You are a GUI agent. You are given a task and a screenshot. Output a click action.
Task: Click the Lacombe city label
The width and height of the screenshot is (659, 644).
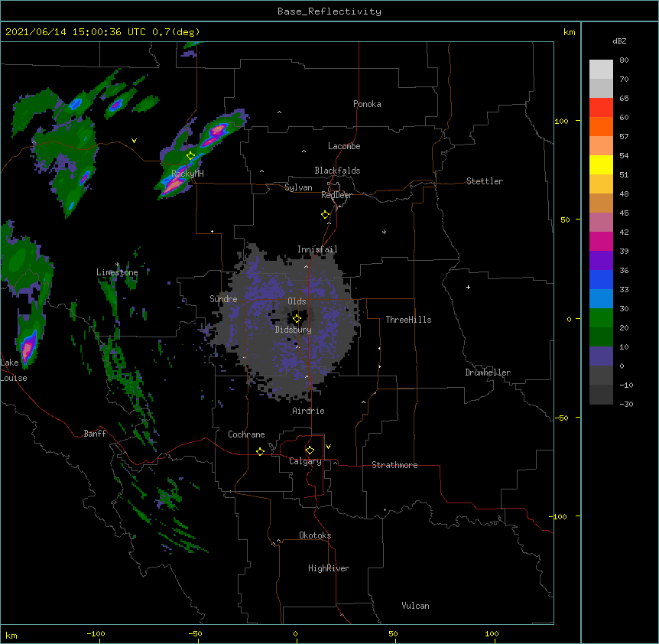[x=344, y=146]
